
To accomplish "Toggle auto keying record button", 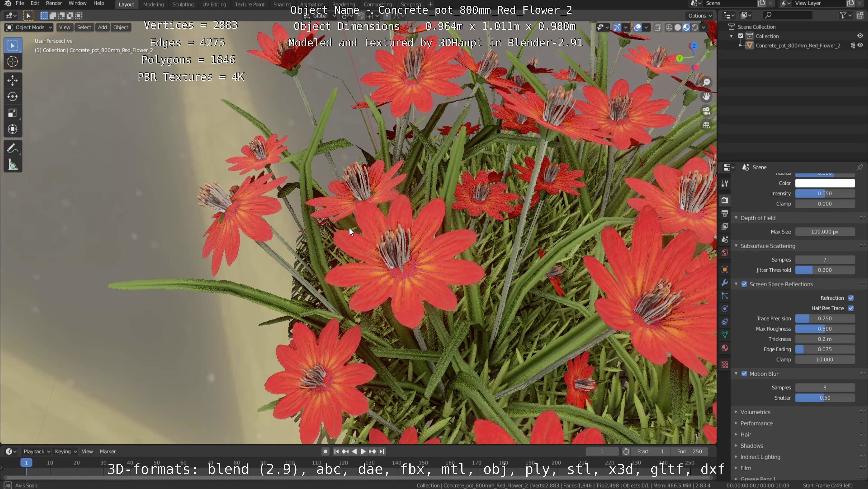I will coord(325,451).
